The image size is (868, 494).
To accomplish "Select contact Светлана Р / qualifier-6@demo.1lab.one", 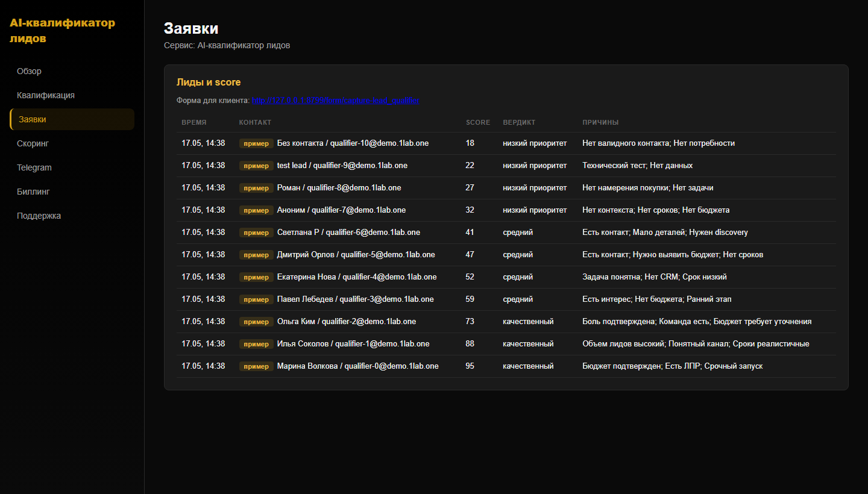I will (x=348, y=233).
